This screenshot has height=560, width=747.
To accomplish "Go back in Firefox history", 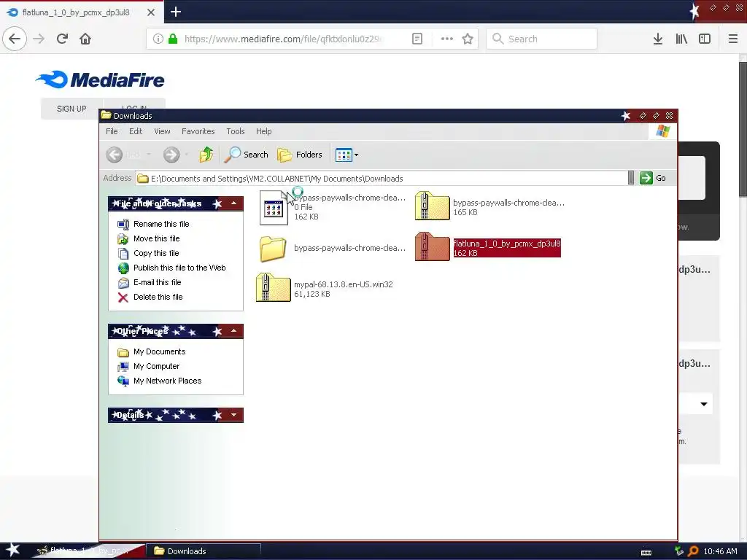I will click(15, 39).
